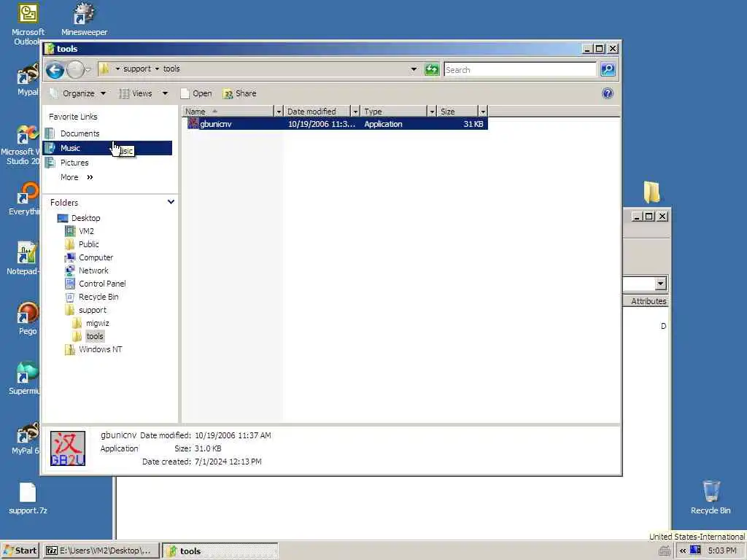Select the Microsoft Outlook desktop icon
The height and width of the screenshot is (560, 747).
(28, 23)
